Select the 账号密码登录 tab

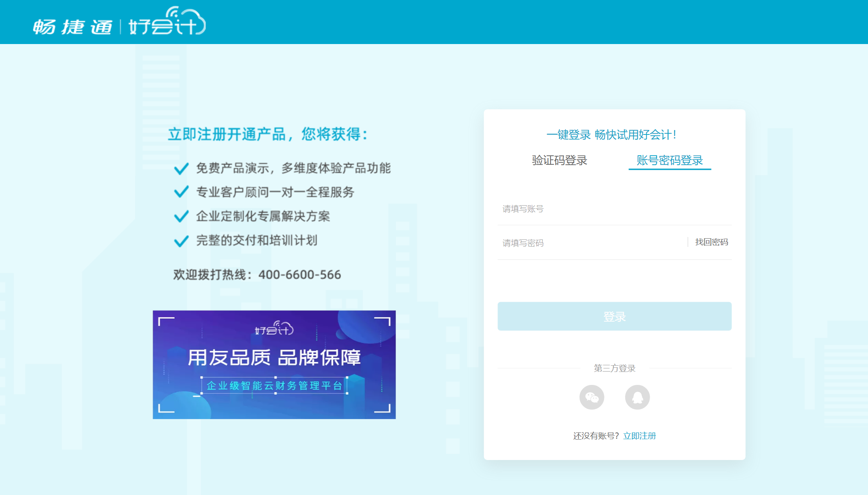tap(669, 160)
